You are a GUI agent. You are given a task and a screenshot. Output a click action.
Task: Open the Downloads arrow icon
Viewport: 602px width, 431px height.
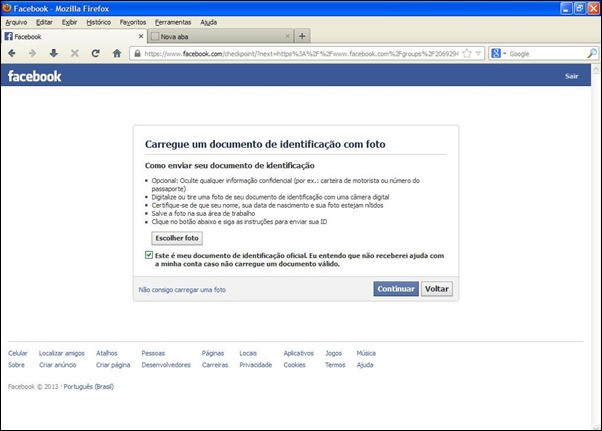click(54, 53)
